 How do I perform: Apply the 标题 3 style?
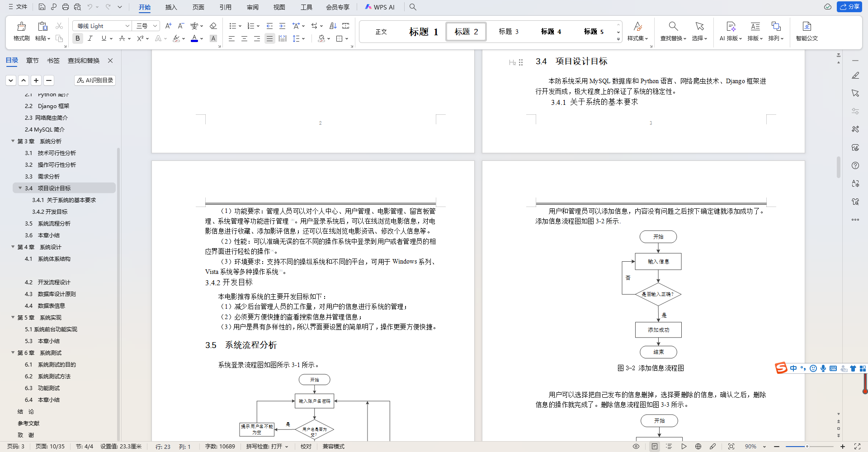click(x=509, y=32)
